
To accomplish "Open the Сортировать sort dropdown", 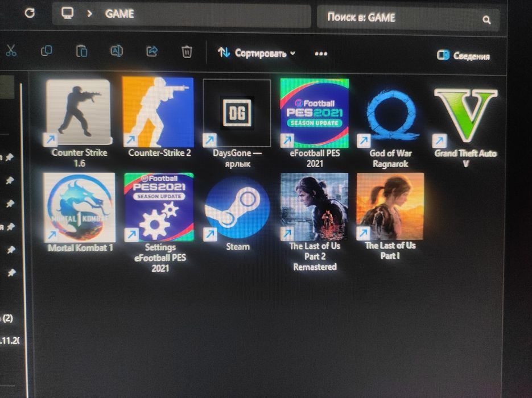I will pos(256,53).
